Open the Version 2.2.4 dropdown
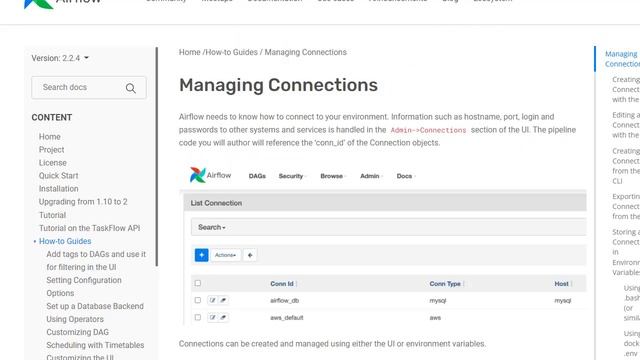640x360 pixels. click(60, 58)
